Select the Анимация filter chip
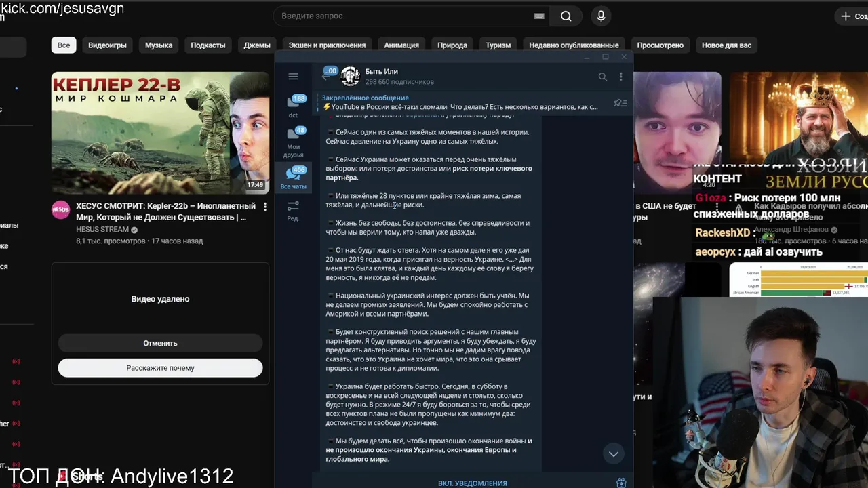 click(x=401, y=45)
